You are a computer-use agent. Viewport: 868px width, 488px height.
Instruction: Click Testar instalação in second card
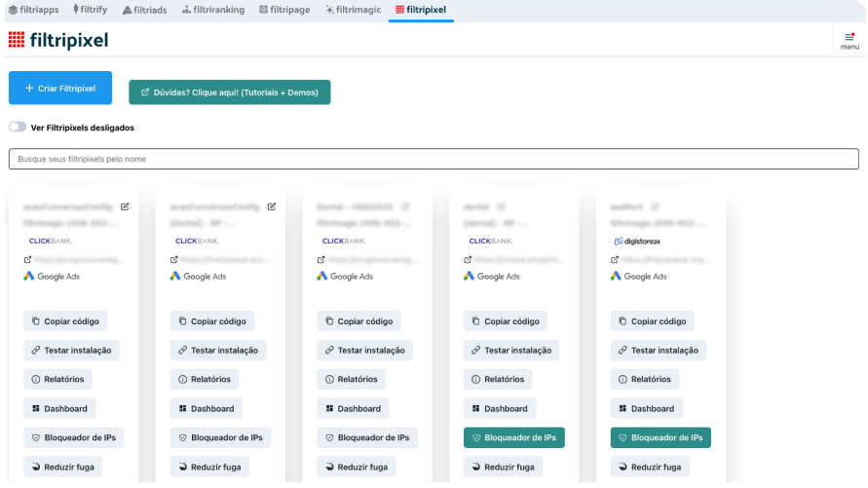click(218, 351)
